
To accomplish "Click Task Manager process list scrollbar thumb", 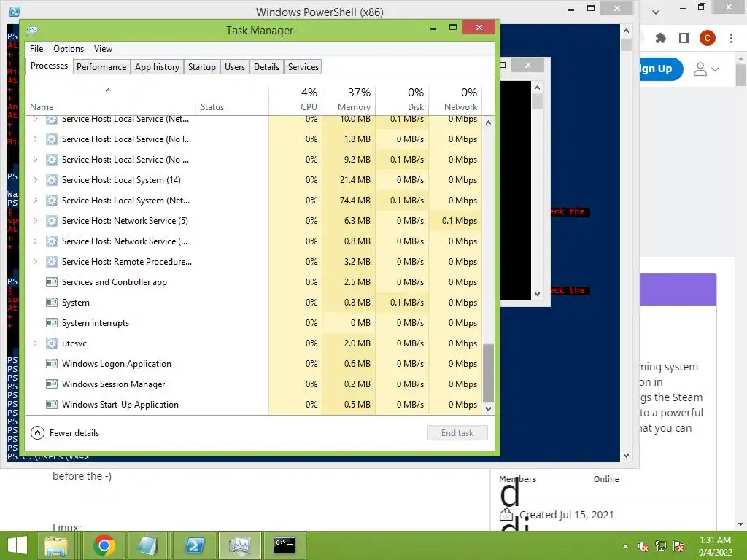I will (x=488, y=373).
